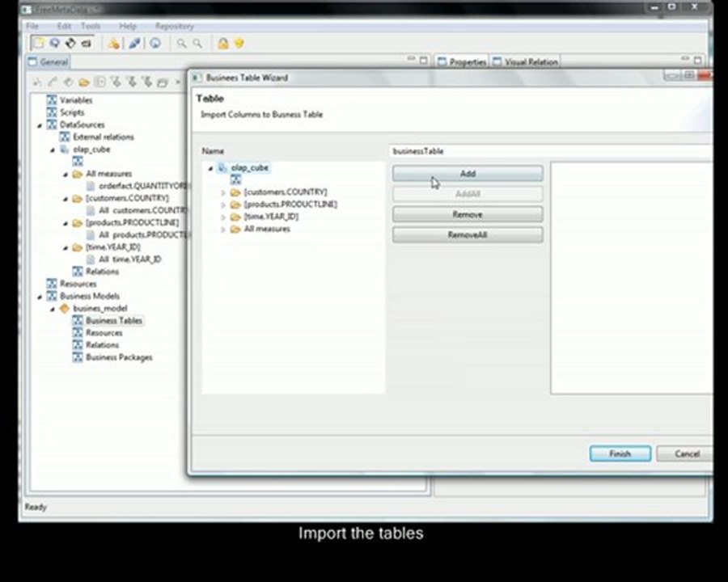Click the olap_cube database icon in wizard tree

click(222, 167)
